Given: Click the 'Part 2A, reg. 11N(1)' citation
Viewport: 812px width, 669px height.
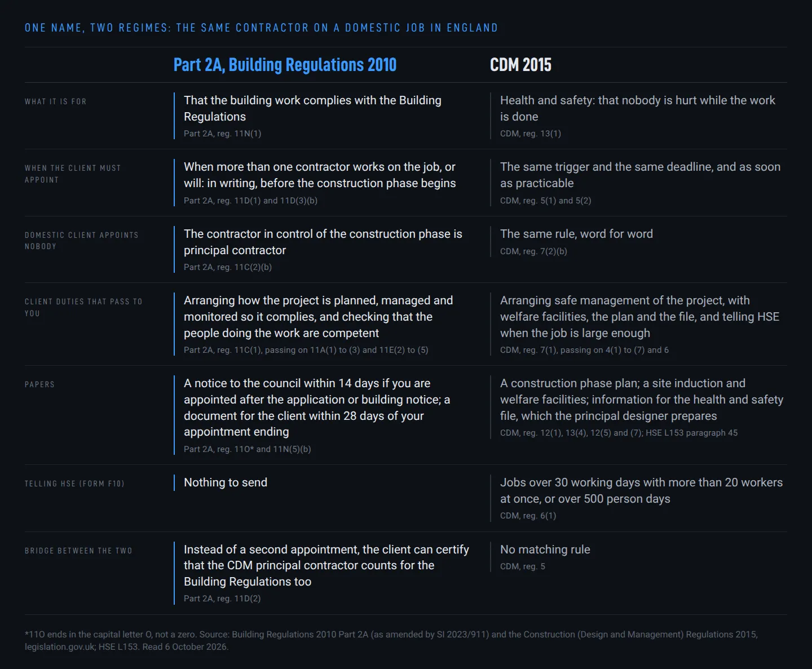Looking at the screenshot, I should point(223,134).
